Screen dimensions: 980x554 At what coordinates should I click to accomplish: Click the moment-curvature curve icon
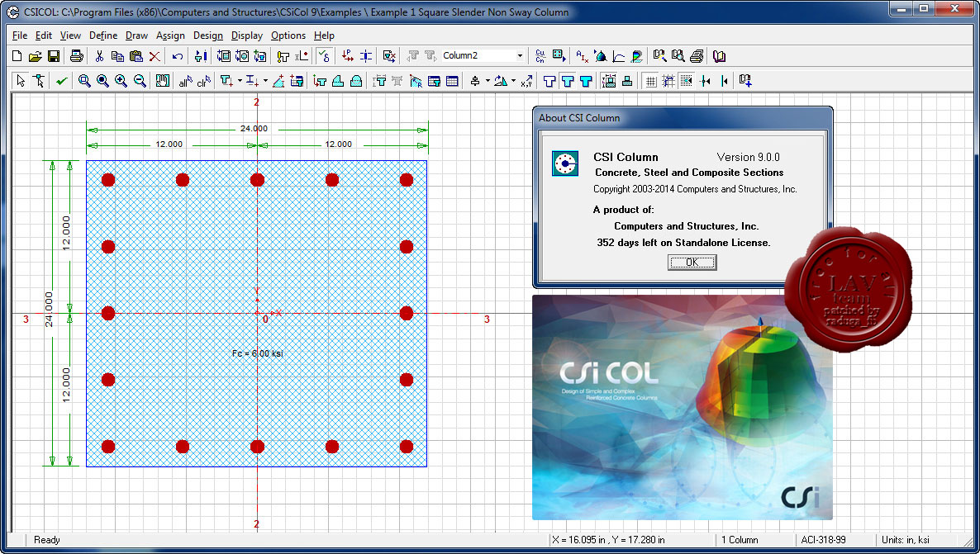pyautogui.click(x=617, y=55)
